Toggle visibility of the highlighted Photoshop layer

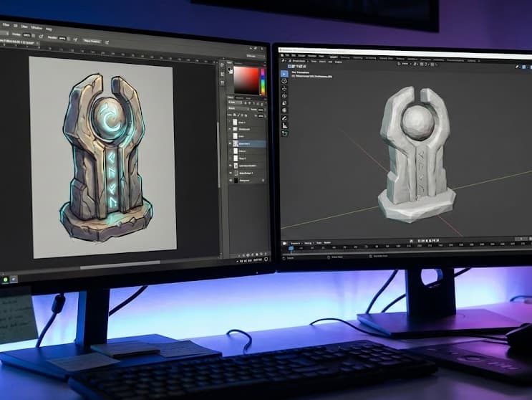(231, 143)
